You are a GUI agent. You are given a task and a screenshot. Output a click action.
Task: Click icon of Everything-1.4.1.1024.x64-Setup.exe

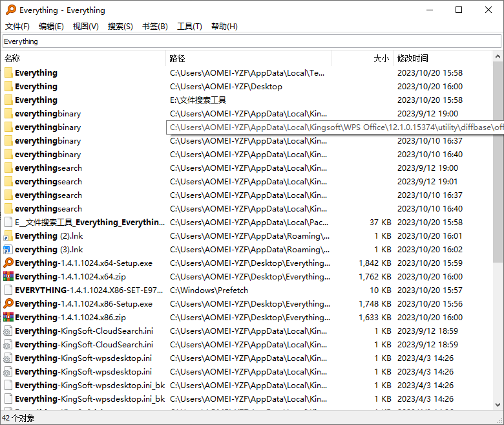[8, 263]
